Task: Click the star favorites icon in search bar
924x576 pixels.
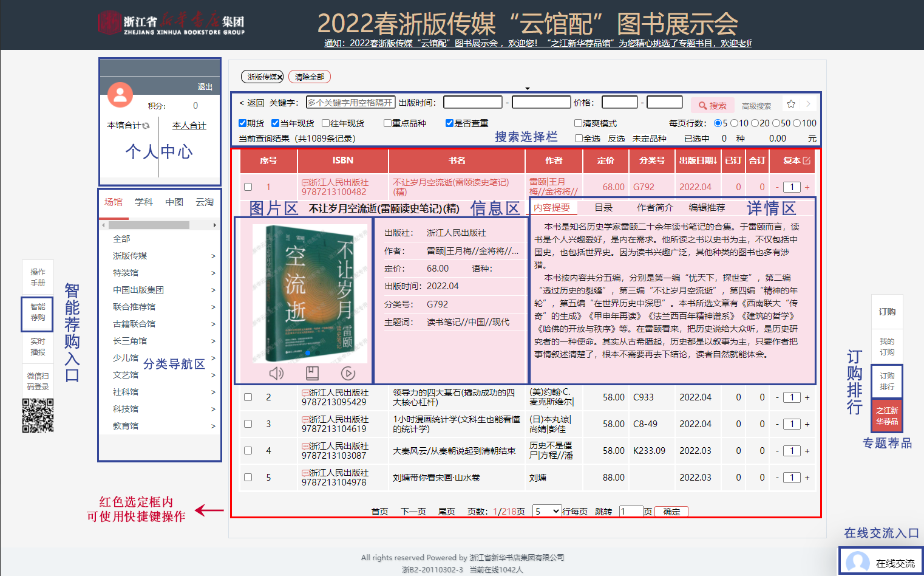Action: coord(791,104)
